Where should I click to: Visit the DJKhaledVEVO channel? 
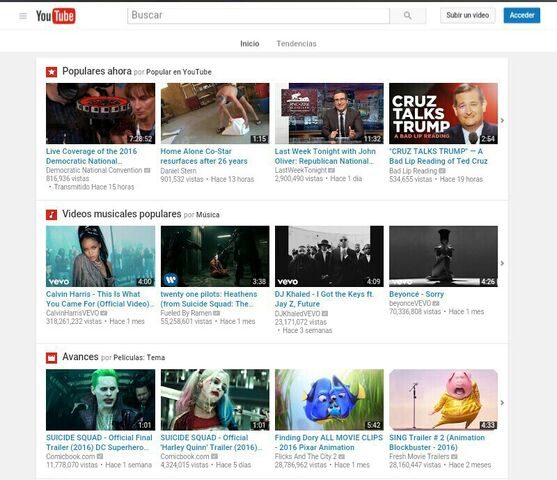point(297,314)
